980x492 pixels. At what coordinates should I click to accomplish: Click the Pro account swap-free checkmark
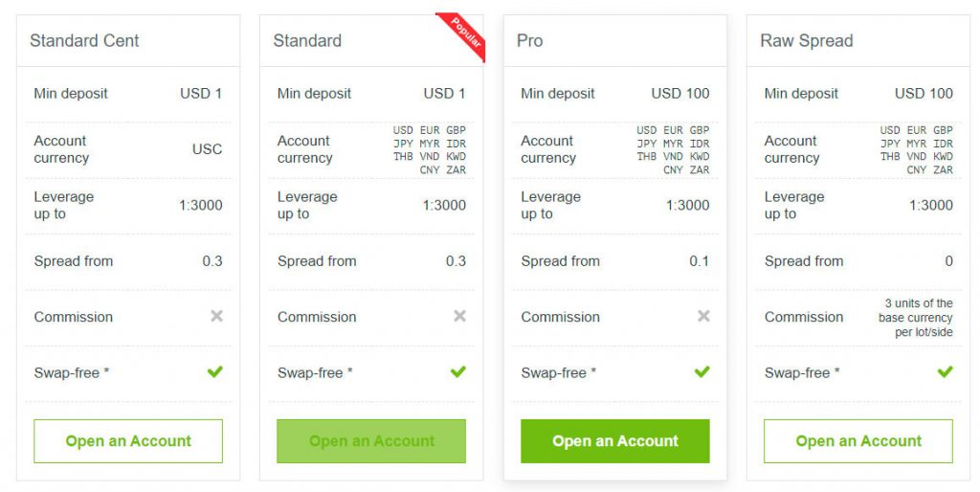[x=702, y=371]
